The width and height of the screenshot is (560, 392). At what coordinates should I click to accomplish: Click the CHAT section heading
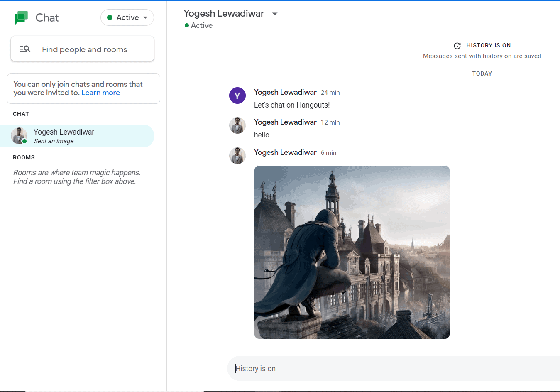(21, 114)
